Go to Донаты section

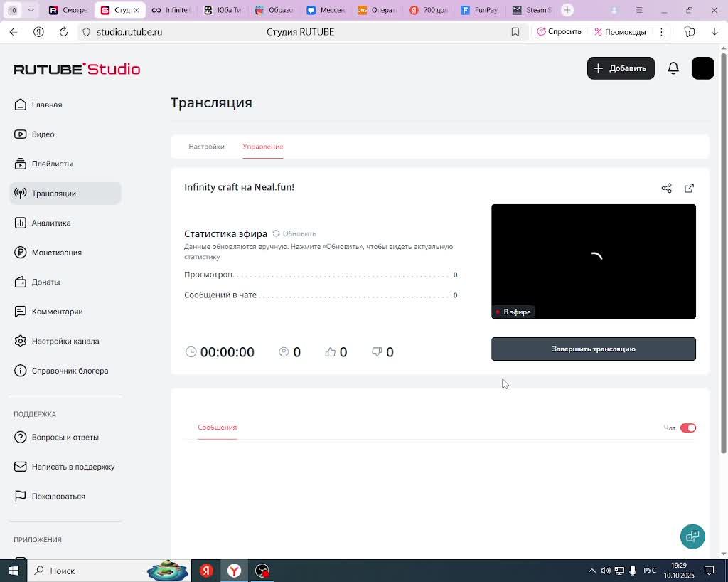(x=37, y=282)
